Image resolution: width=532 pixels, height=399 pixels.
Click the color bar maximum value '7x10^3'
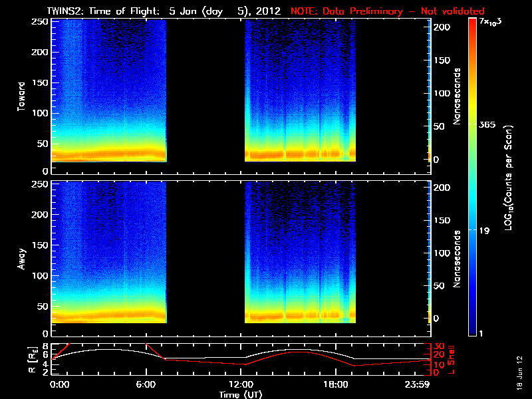coord(490,22)
